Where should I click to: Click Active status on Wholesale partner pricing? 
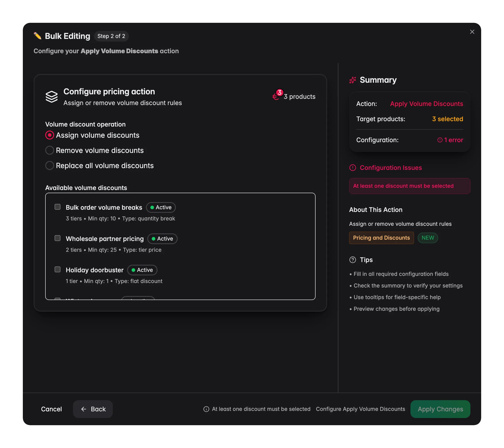(162, 239)
